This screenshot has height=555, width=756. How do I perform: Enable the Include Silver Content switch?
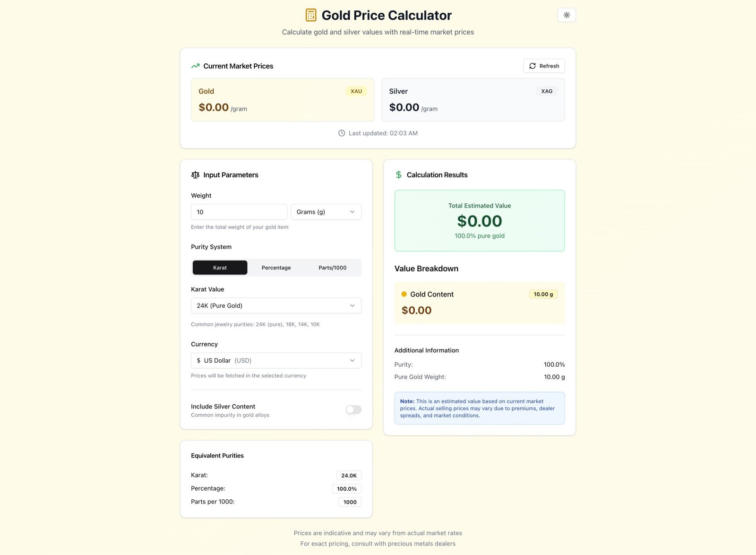353,410
